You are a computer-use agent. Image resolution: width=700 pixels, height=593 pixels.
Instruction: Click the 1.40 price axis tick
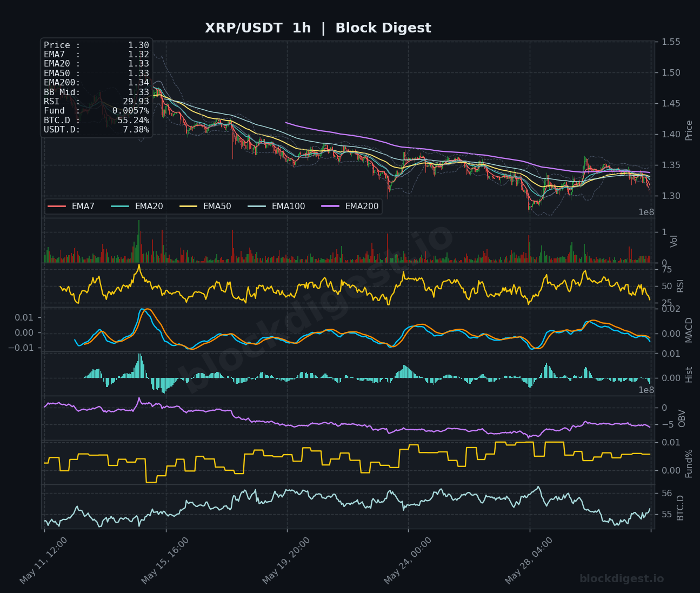(670, 135)
